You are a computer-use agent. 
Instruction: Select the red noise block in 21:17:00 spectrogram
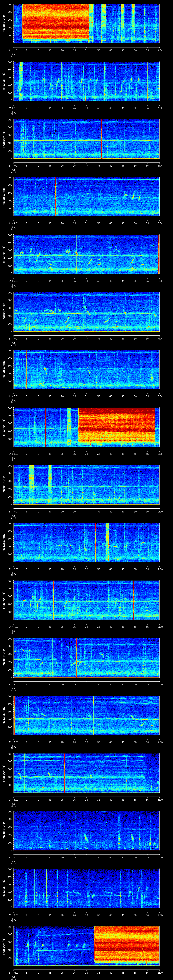pos(127,944)
